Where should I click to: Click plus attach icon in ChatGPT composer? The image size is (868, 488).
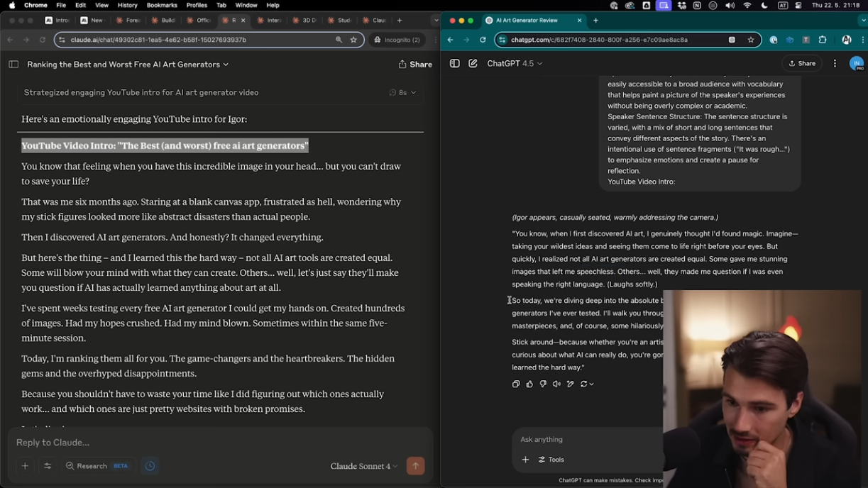pyautogui.click(x=525, y=460)
